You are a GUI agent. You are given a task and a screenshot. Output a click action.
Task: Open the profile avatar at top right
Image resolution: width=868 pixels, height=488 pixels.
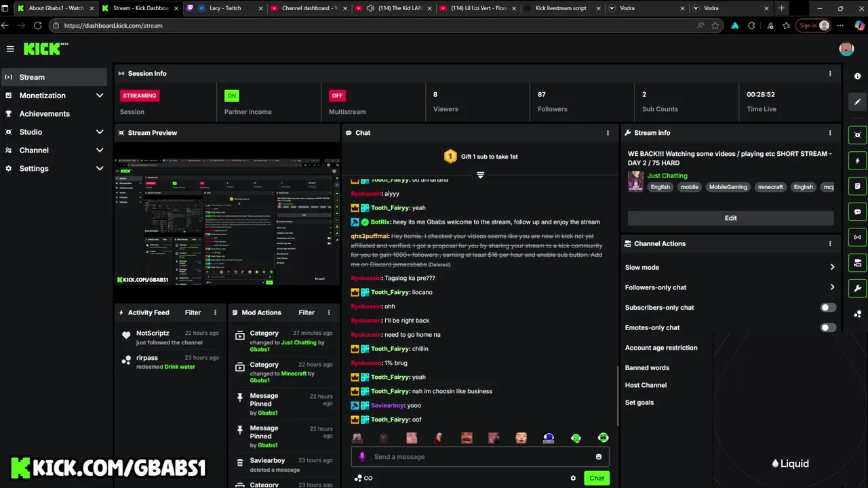(x=846, y=49)
